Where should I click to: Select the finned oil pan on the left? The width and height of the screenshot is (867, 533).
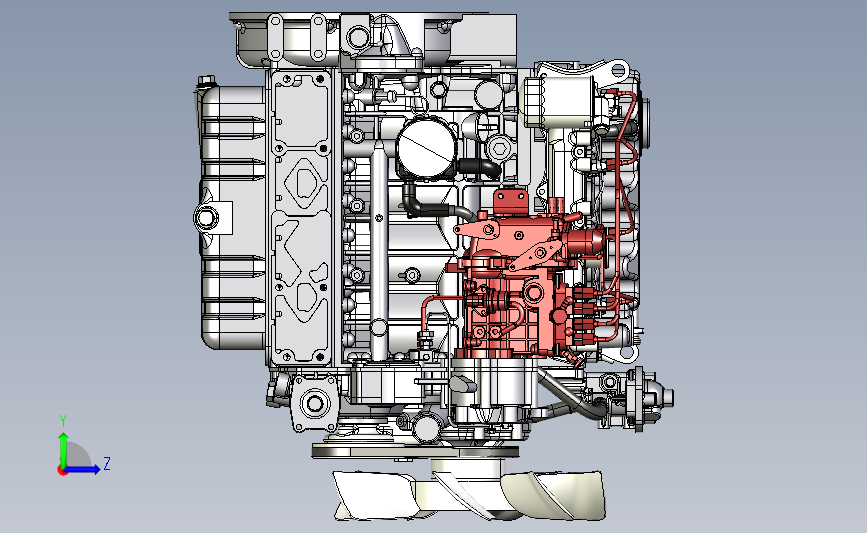pos(232,218)
